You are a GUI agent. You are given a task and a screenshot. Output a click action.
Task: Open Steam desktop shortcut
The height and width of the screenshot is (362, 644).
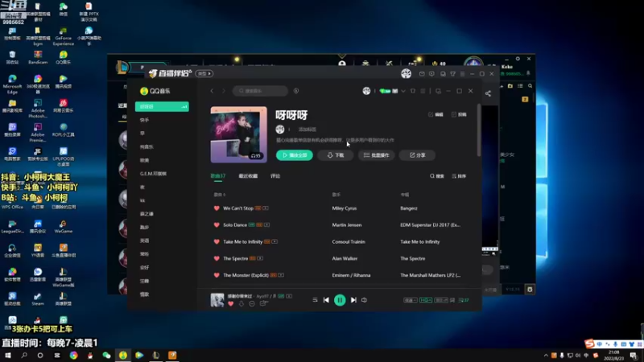coord(37,299)
